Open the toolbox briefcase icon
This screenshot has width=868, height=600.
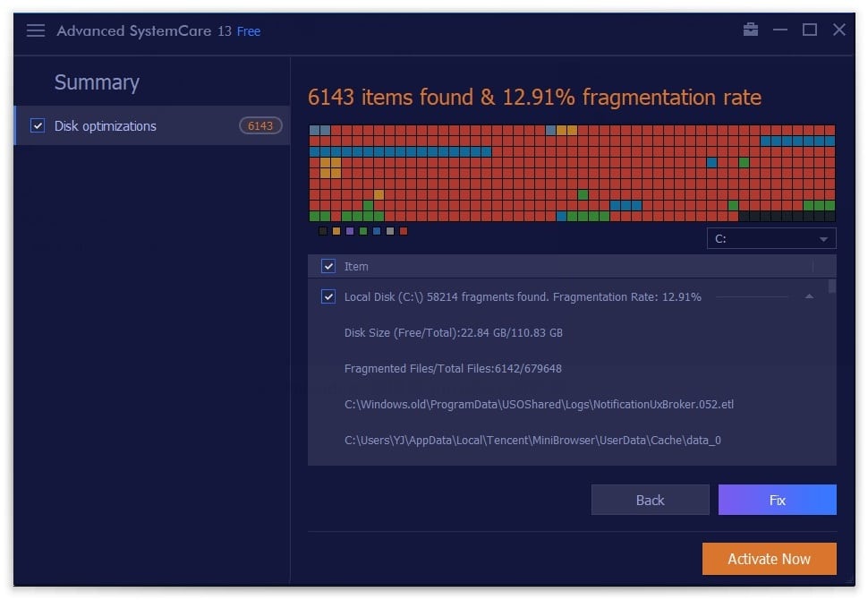(750, 30)
